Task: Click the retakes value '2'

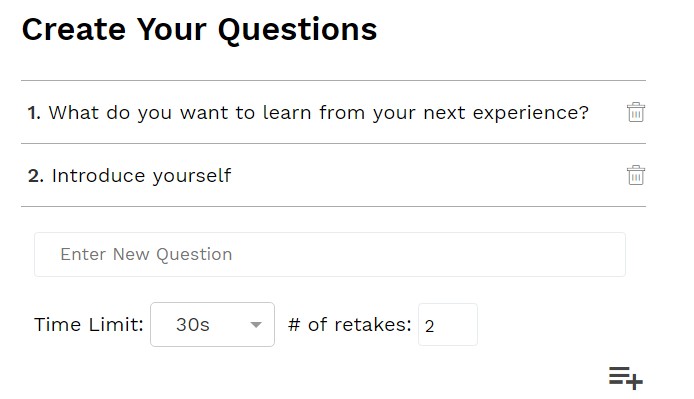Action: (429, 326)
